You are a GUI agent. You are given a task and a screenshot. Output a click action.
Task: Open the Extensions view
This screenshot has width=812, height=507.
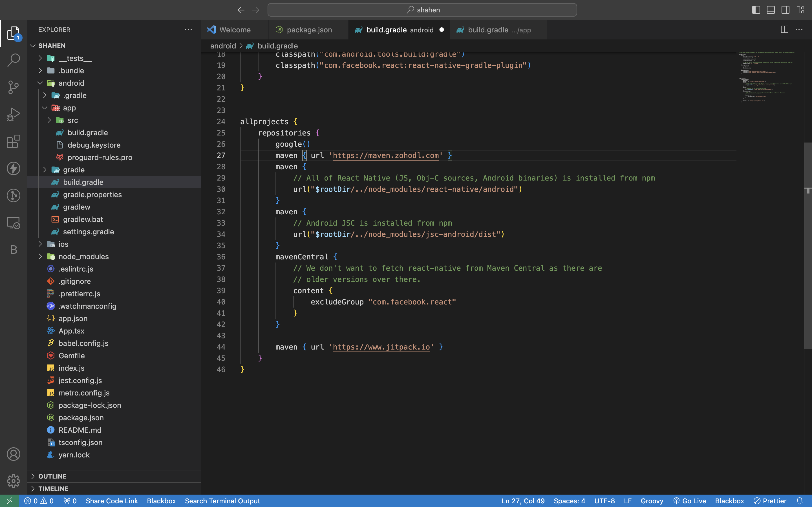(14, 141)
